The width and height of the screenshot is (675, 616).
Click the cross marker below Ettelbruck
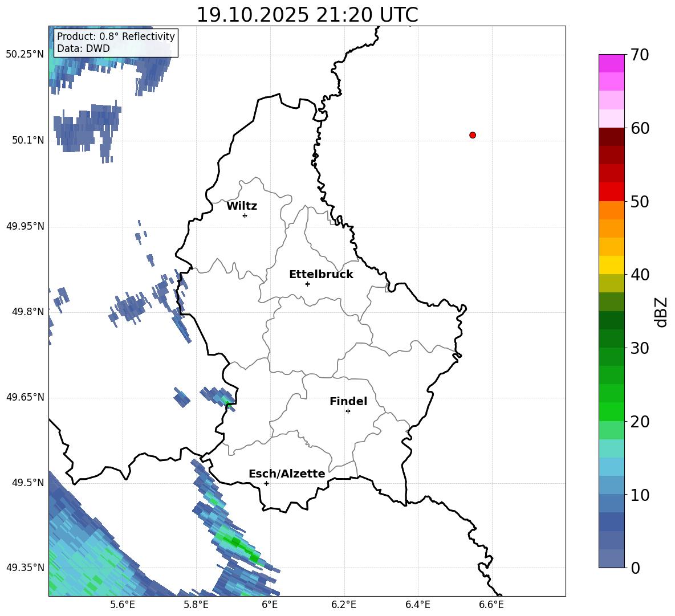(x=307, y=284)
